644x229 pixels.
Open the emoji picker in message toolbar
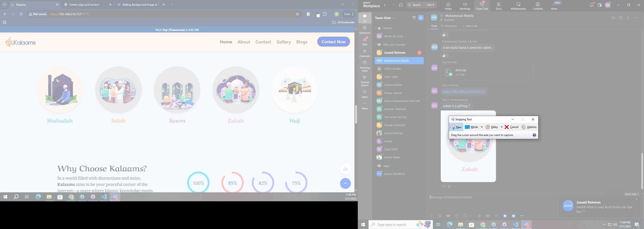(440, 216)
